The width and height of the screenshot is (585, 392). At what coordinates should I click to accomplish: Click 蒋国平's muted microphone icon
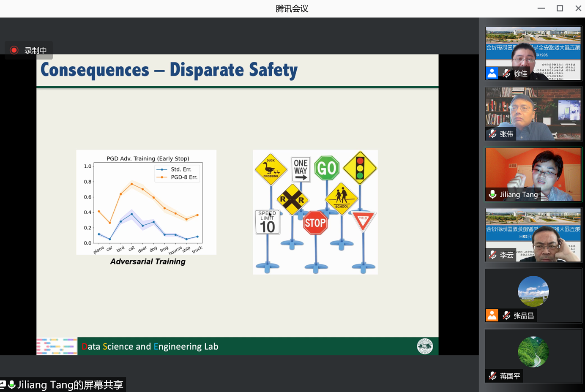492,376
